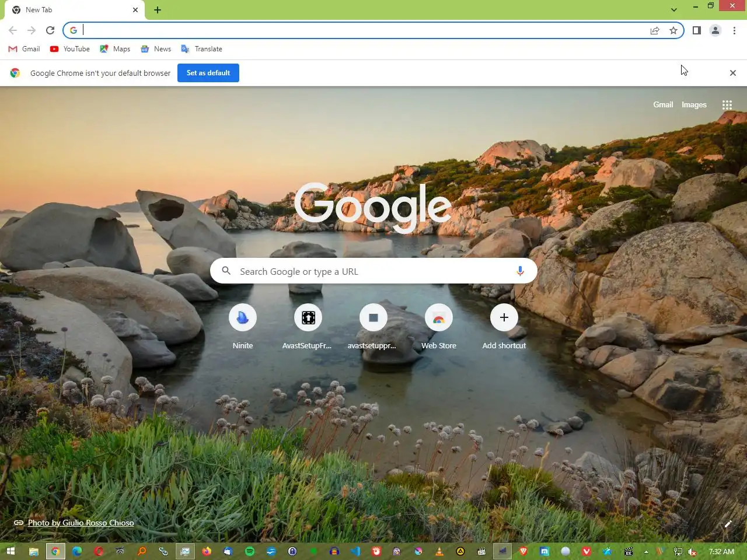This screenshot has width=747, height=560.
Task: Open the Images link
Action: tap(694, 105)
